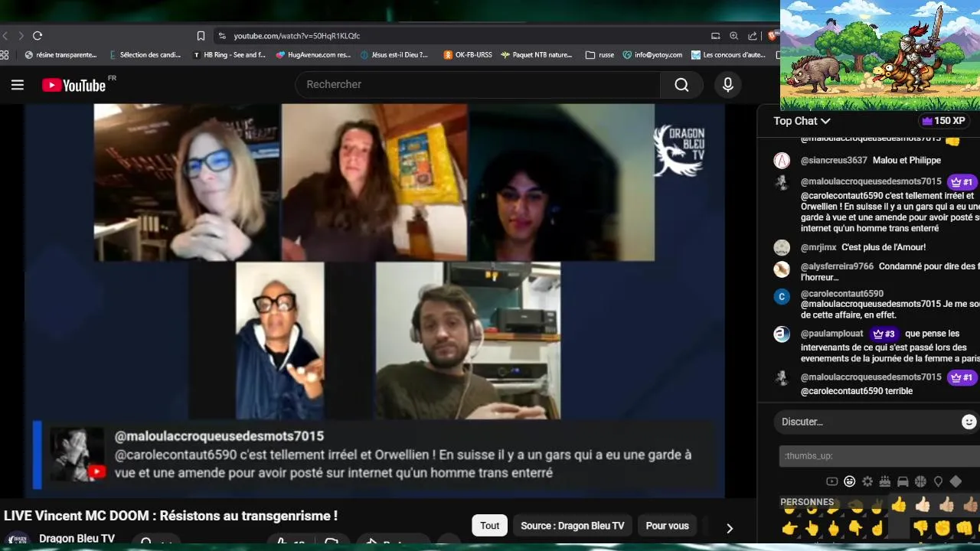Go forward in browser history
The height and width of the screenshot is (551, 980).
[21, 36]
